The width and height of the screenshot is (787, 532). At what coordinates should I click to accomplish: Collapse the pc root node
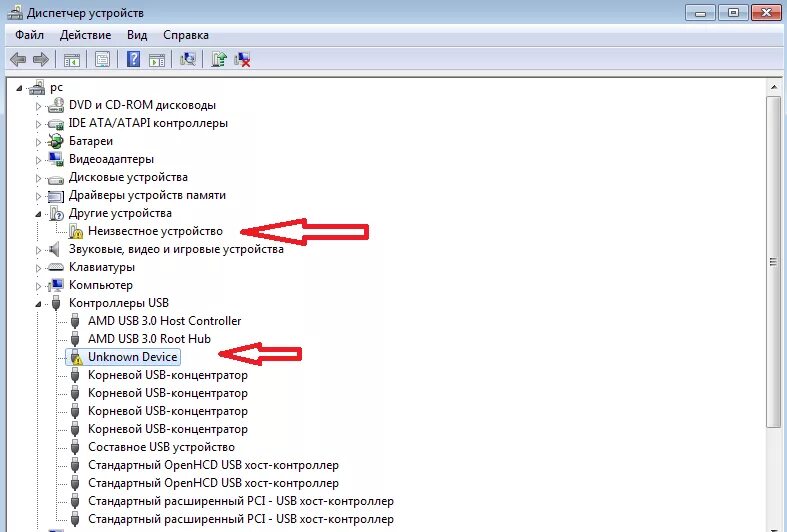20,89
